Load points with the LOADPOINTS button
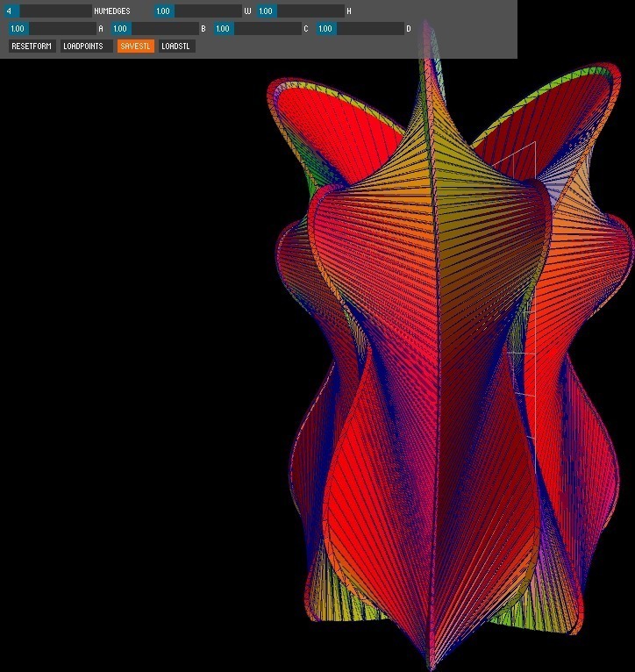 86,46
